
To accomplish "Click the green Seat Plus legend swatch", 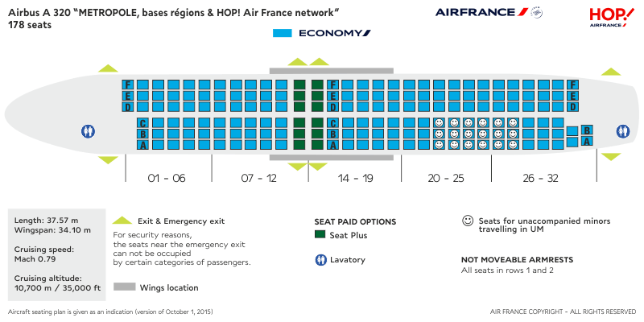I will (320, 235).
